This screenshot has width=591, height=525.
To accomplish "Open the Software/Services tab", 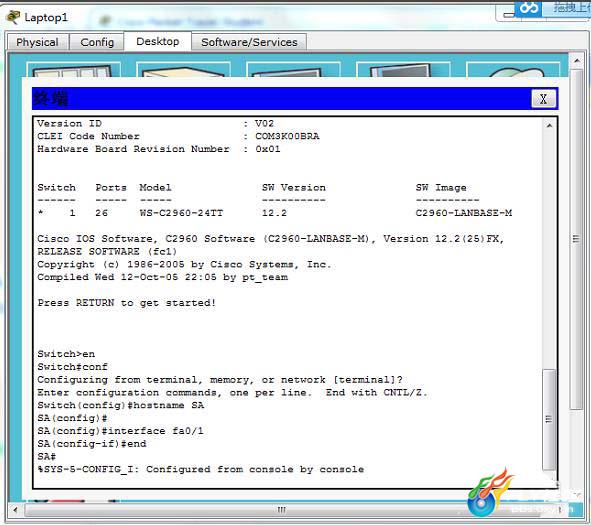I will tap(249, 42).
